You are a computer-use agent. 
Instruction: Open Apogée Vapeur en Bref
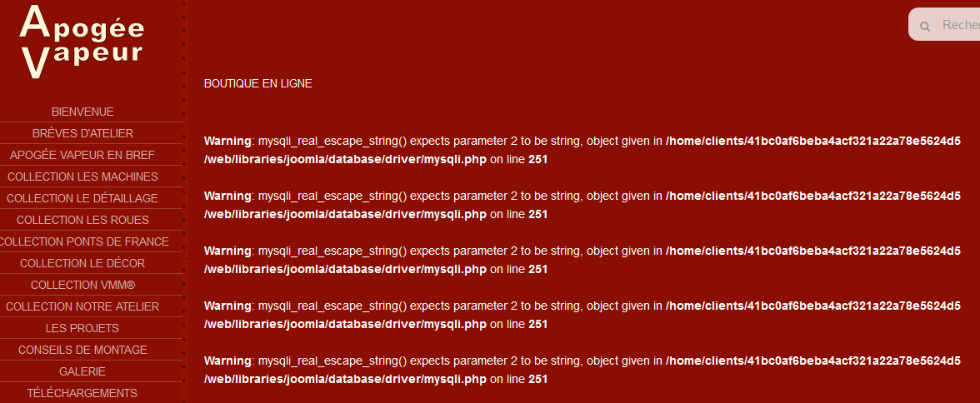[x=82, y=155]
